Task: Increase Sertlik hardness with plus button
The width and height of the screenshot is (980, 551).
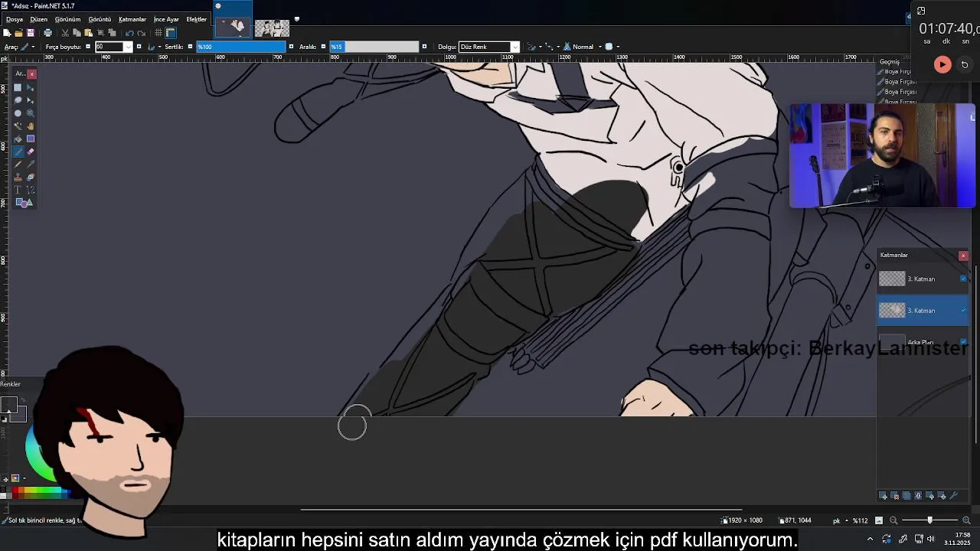Action: (291, 47)
